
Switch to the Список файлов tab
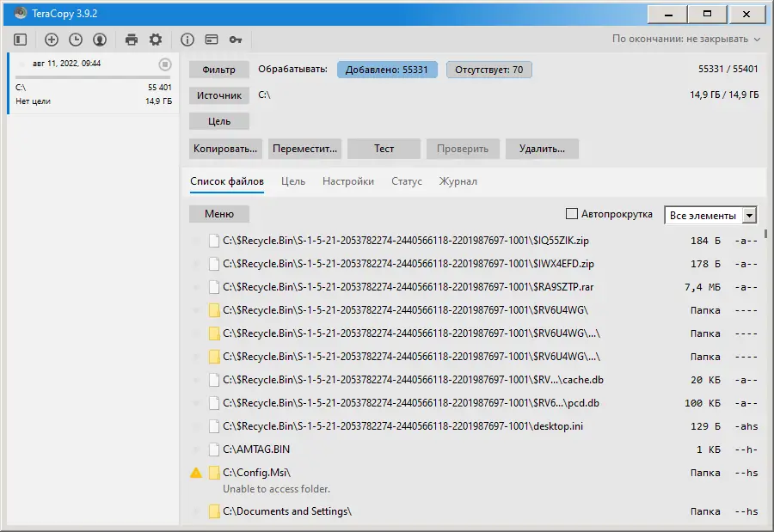pyautogui.click(x=227, y=181)
